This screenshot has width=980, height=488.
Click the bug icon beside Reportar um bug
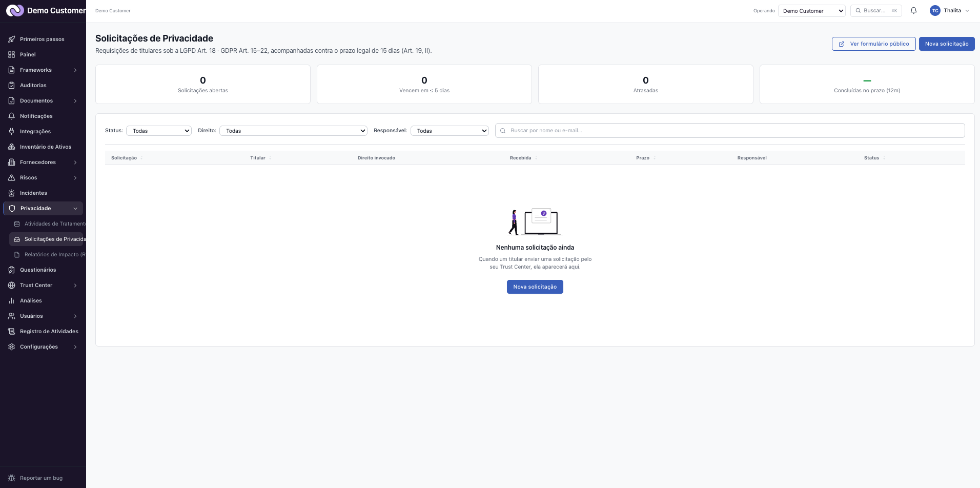pos(11,478)
